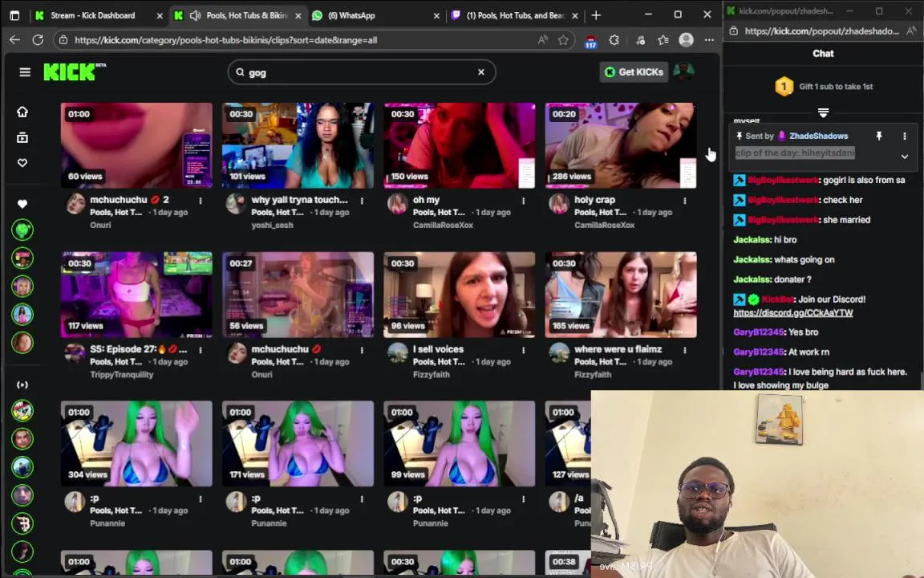The image size is (924, 578).
Task: Open options for 'where were u flaimz' clip
Action: click(x=685, y=350)
